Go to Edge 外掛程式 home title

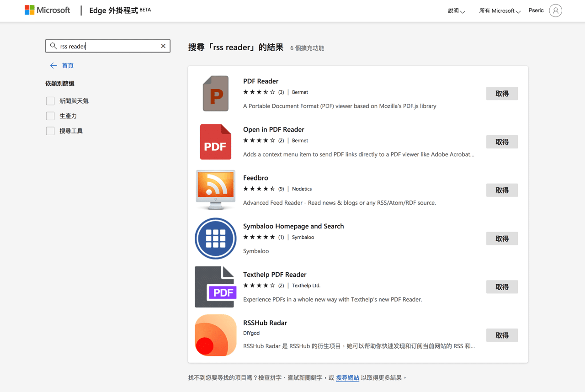tap(120, 10)
